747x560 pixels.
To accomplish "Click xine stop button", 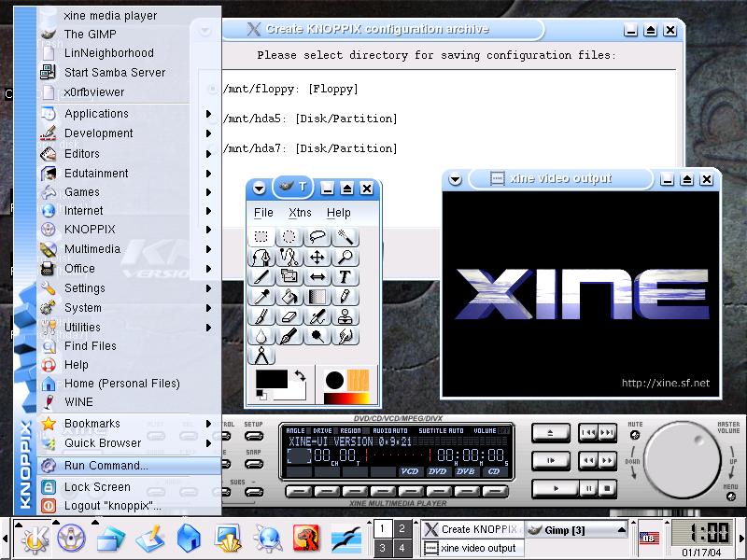I will click(x=607, y=489).
